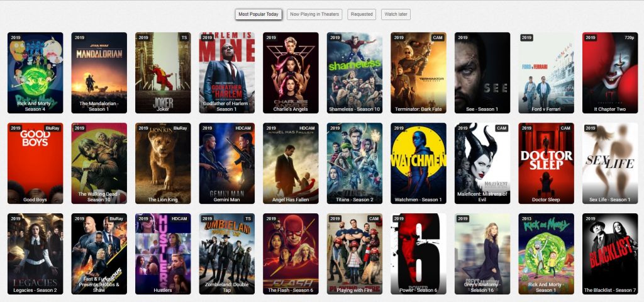This screenshot has height=302, width=644.
Task: Open Hustlers movie poster
Action: (x=163, y=254)
